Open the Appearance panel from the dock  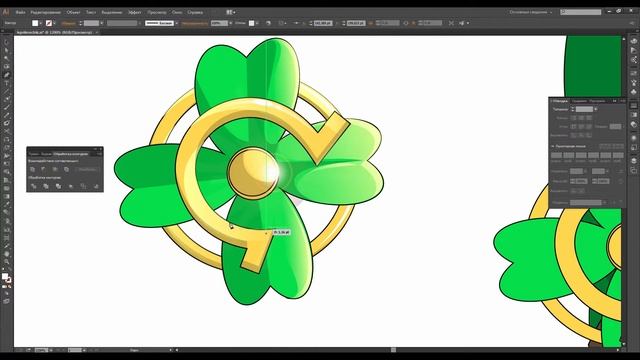coord(633,138)
